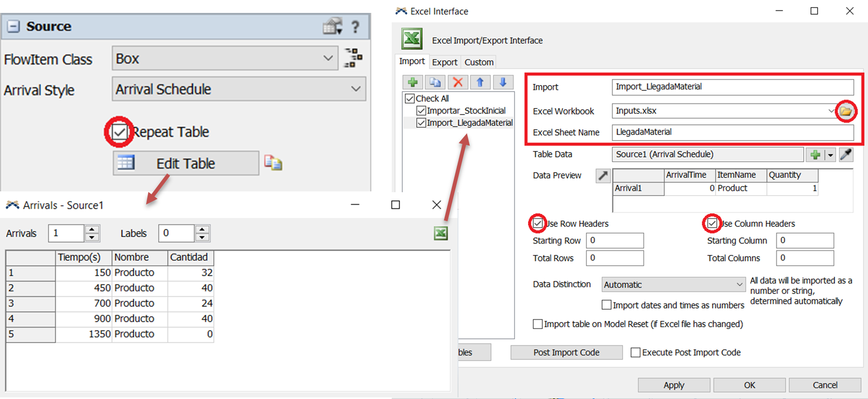Open Excel interface from Arrivals window
Screen dimensions: 868x399
[x=440, y=233]
